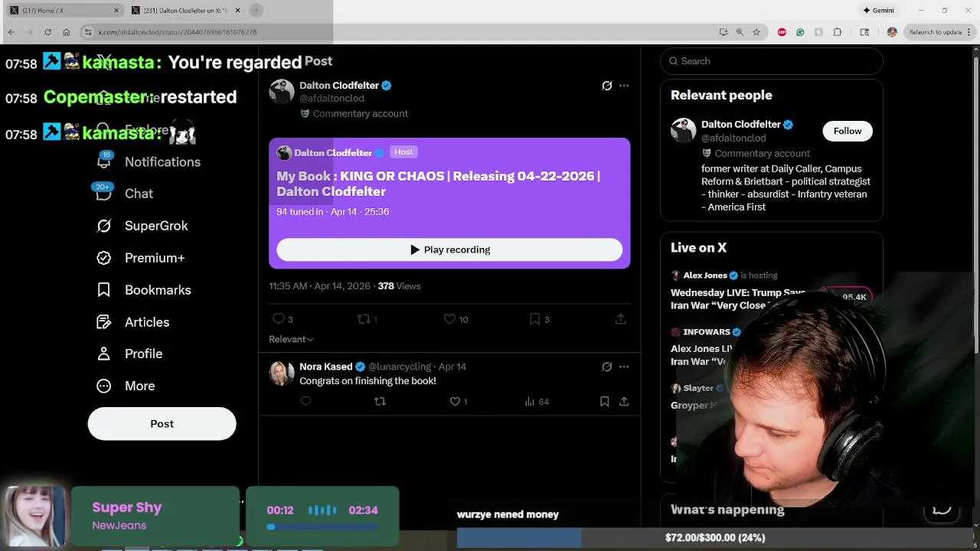Screen dimensions: 980x551
Task: Click the page zoom magnifier icon
Action: tap(740, 32)
